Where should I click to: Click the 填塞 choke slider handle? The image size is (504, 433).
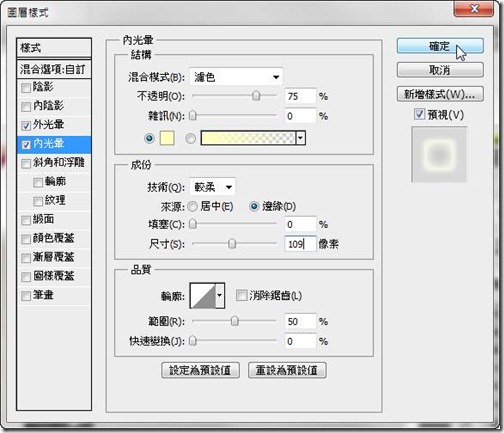(193, 224)
